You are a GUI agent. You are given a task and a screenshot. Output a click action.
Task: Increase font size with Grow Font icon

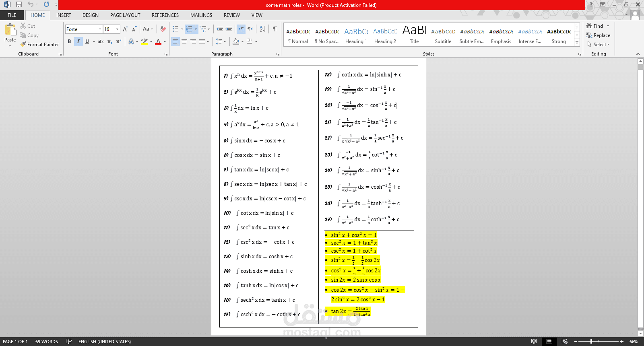pos(125,29)
